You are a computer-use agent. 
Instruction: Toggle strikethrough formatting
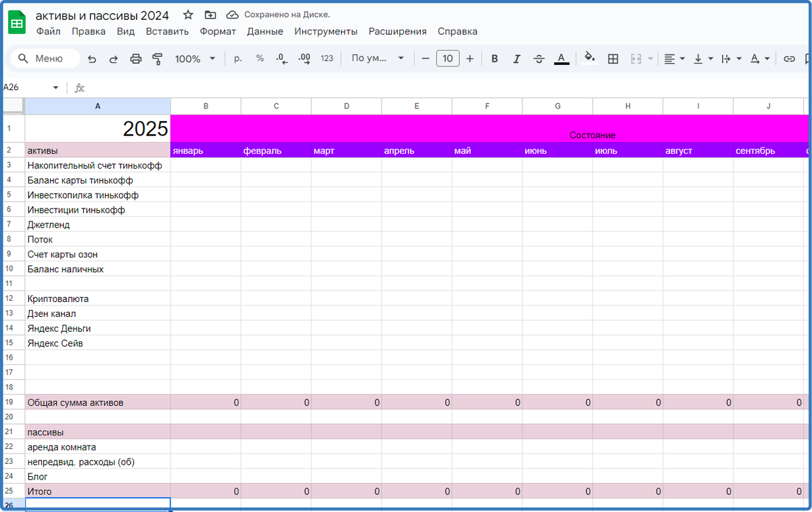(539, 59)
